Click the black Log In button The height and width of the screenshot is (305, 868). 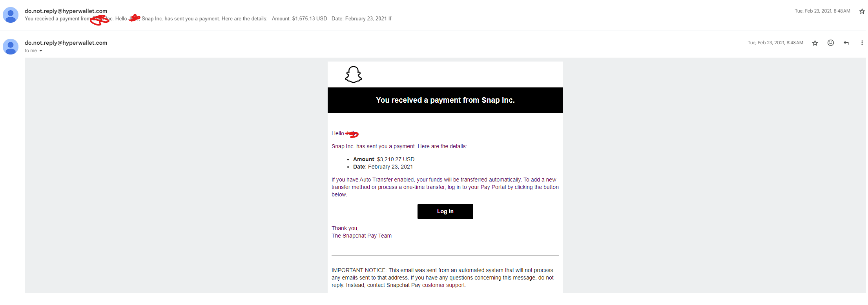pyautogui.click(x=445, y=211)
